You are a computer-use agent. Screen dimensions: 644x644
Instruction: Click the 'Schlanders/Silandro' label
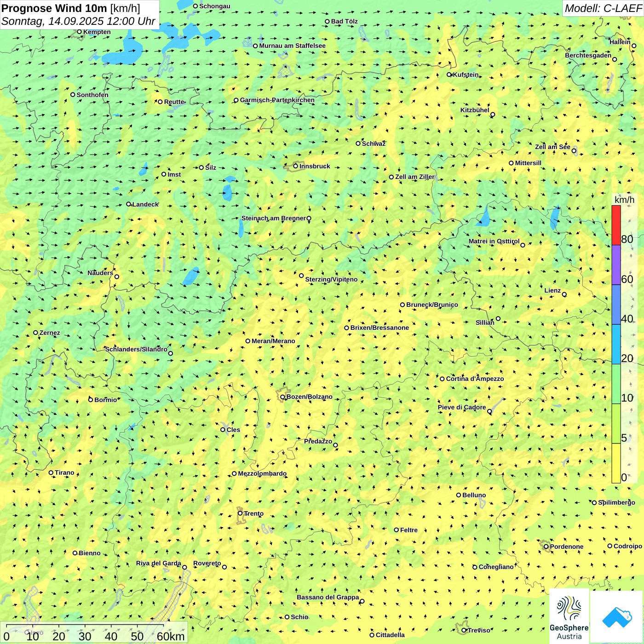(x=136, y=349)
